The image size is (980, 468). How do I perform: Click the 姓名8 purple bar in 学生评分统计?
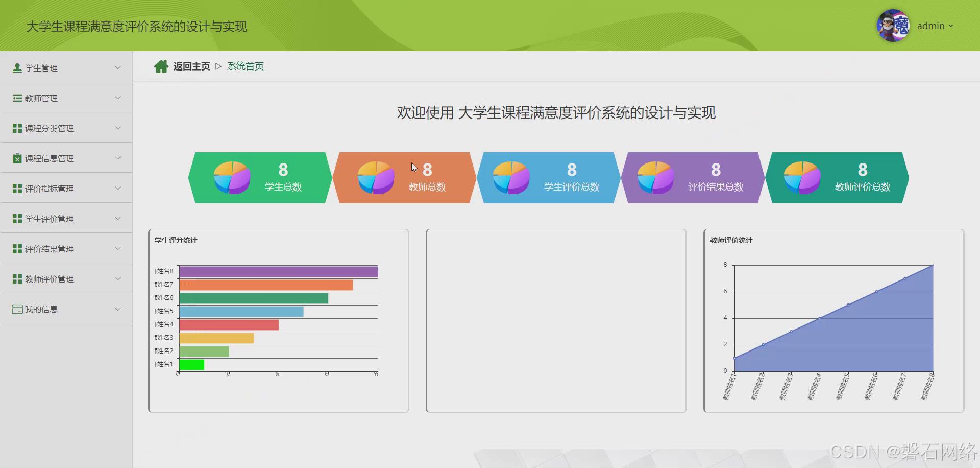click(x=278, y=271)
